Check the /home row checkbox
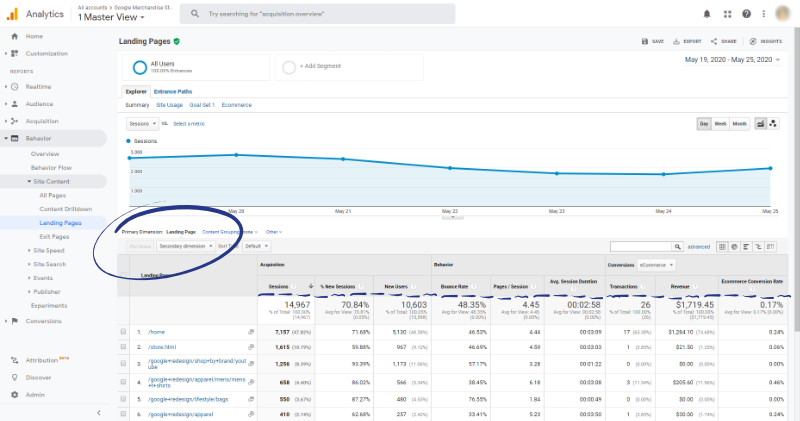Screen dimensions: 800x421 click(x=123, y=332)
